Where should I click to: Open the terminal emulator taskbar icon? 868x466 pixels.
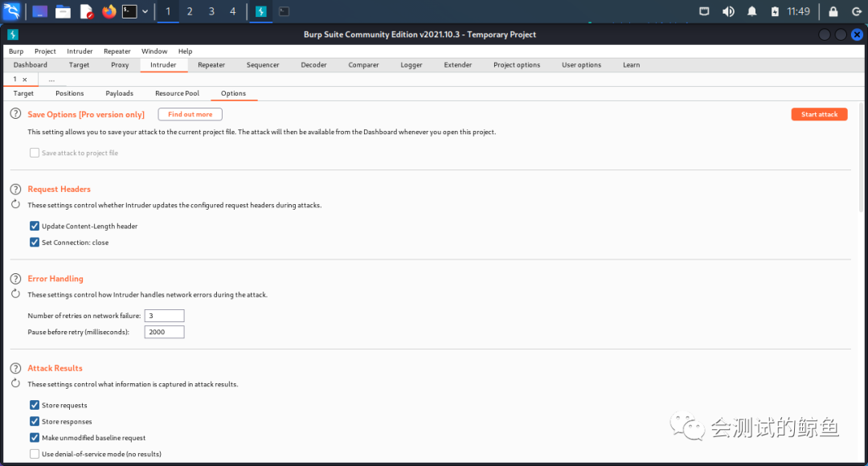pyautogui.click(x=129, y=11)
